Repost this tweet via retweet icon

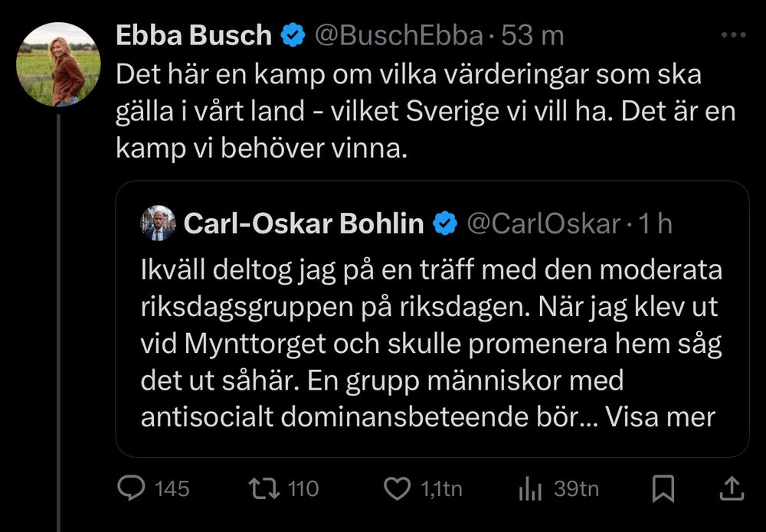click(266, 488)
